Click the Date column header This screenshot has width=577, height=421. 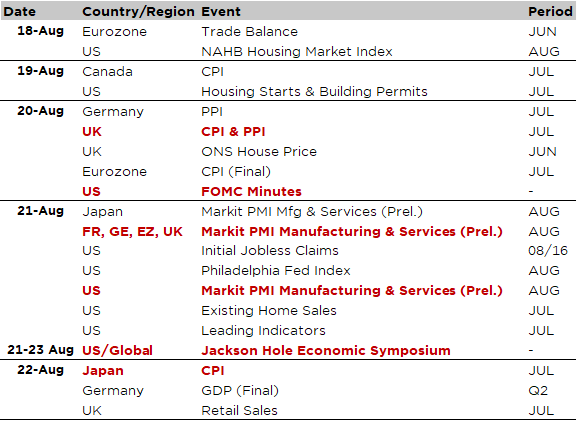(x=20, y=11)
